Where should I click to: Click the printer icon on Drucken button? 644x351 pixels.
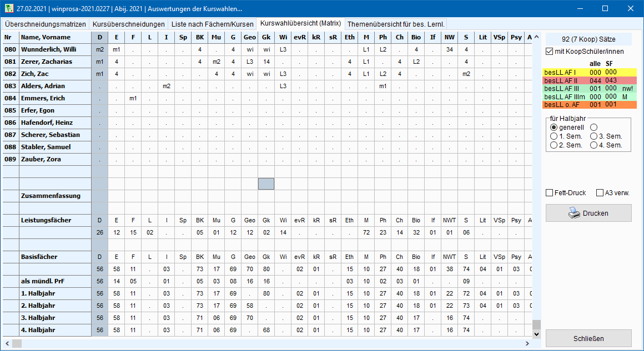[574, 213]
